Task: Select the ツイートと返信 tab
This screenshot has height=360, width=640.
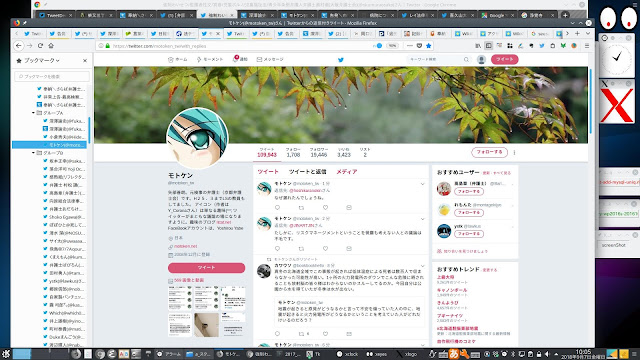Action: (307, 172)
